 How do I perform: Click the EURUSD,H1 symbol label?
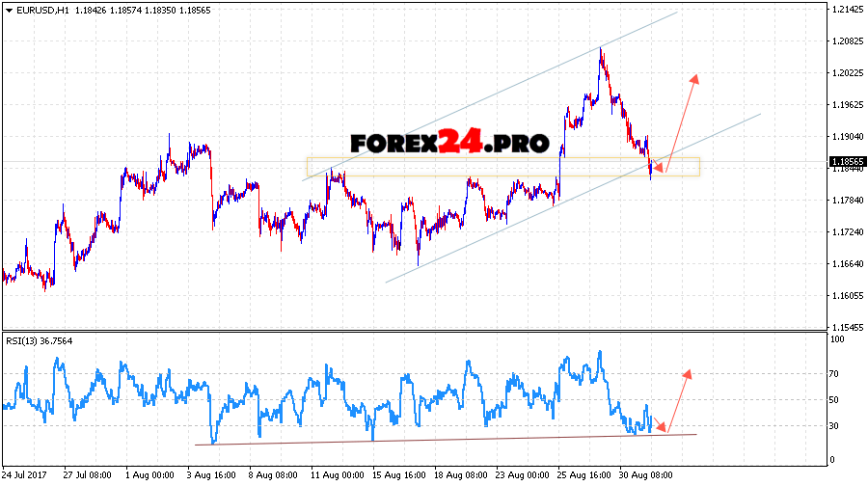41,10
